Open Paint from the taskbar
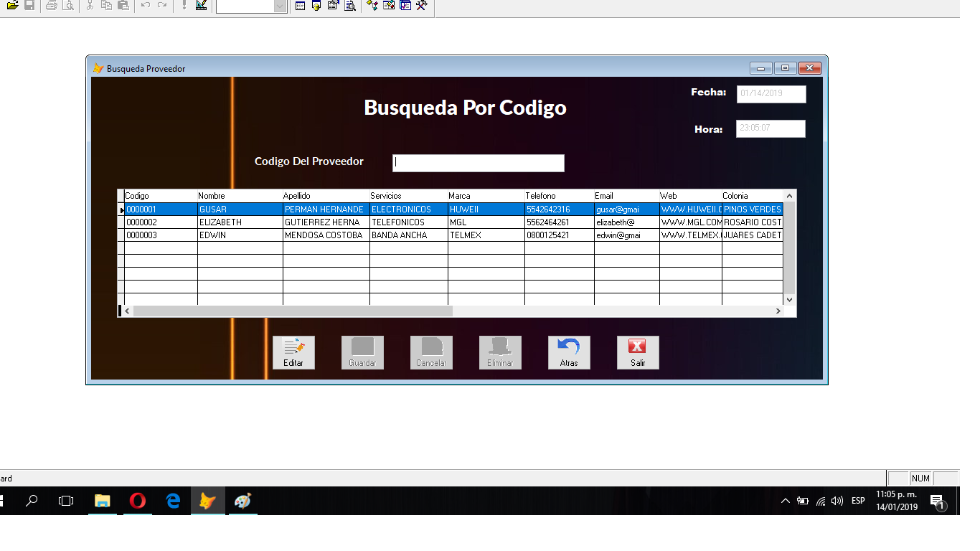980x551 pixels. 243,501
